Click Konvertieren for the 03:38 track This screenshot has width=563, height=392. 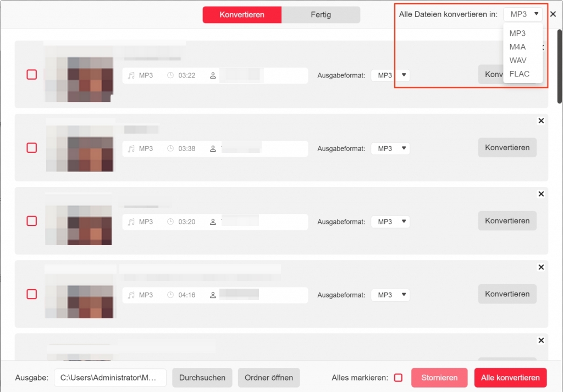click(x=507, y=147)
